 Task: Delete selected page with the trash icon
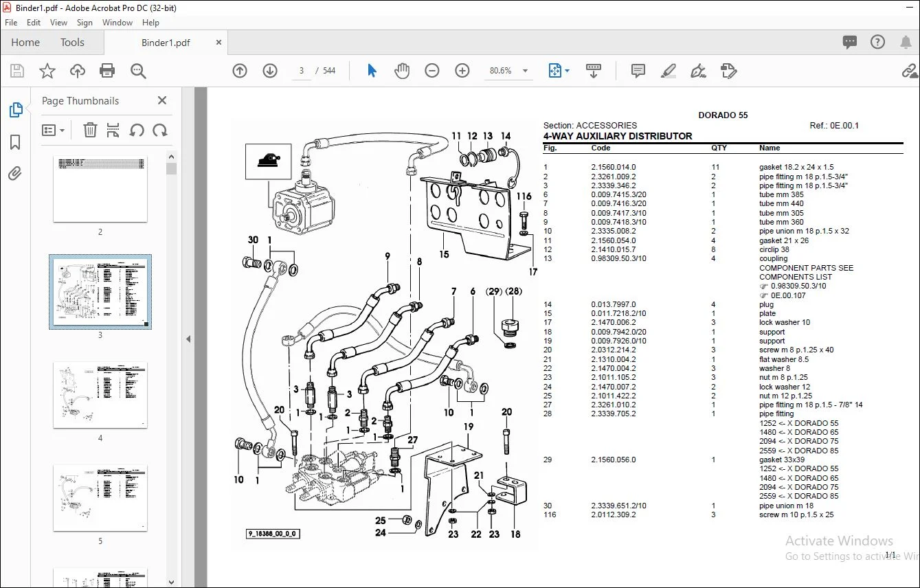[90, 130]
